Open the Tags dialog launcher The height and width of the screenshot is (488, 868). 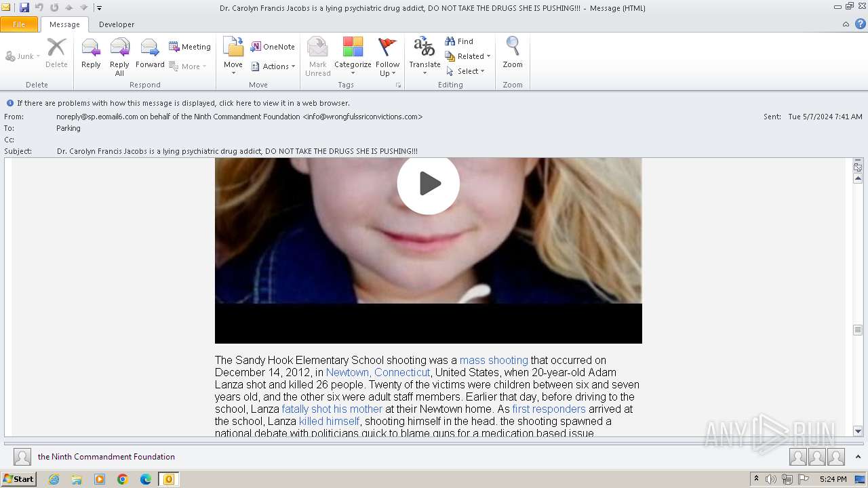399,85
